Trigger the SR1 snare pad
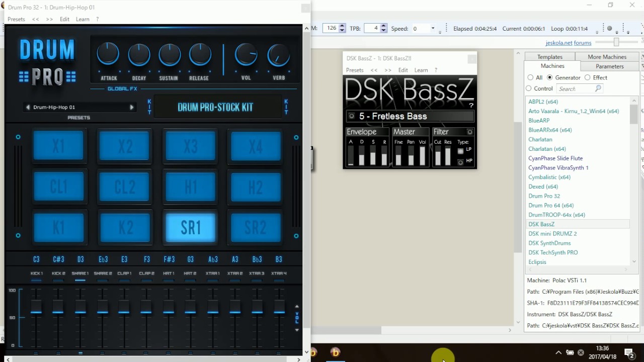 point(190,228)
